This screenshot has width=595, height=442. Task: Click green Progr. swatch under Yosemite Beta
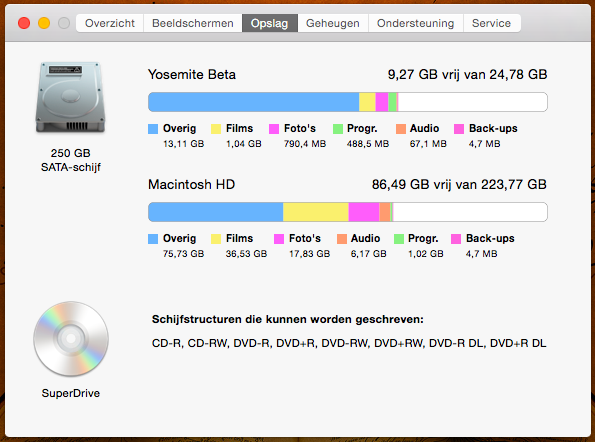(338, 129)
